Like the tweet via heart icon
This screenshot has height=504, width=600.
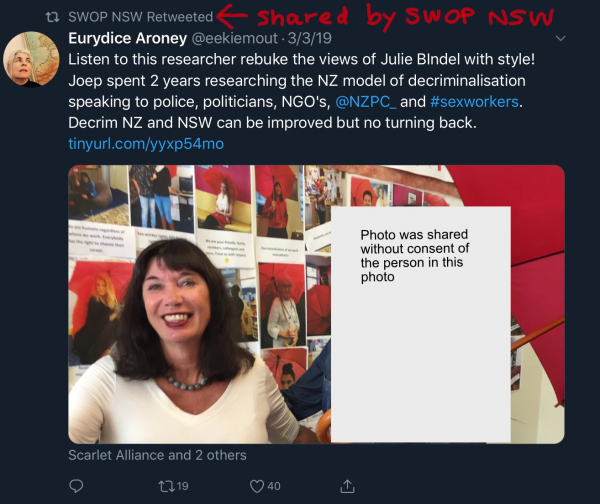coord(257,486)
